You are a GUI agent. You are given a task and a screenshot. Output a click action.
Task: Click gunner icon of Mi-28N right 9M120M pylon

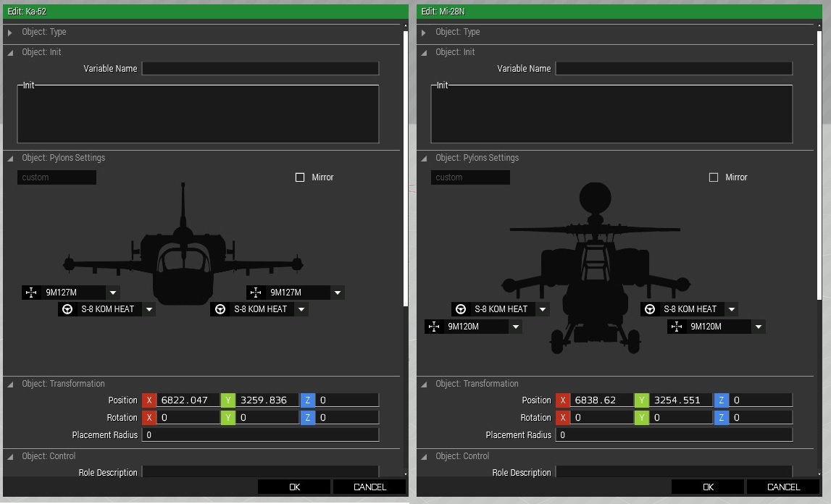pos(677,327)
